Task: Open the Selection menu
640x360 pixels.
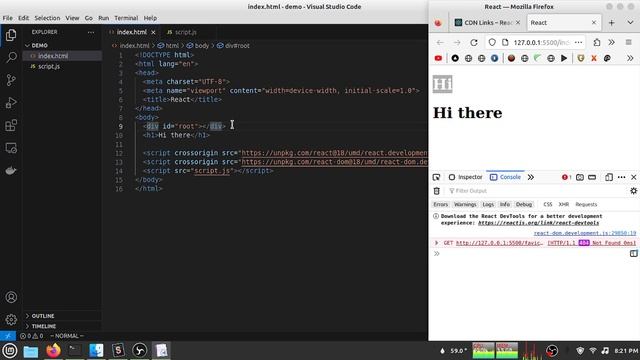Action: click(47, 18)
